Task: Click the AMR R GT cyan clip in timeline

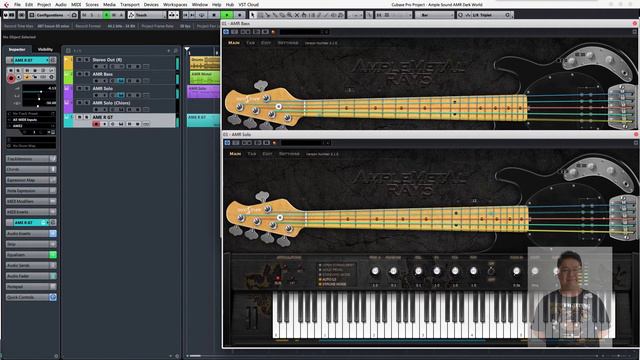Action: tap(203, 120)
